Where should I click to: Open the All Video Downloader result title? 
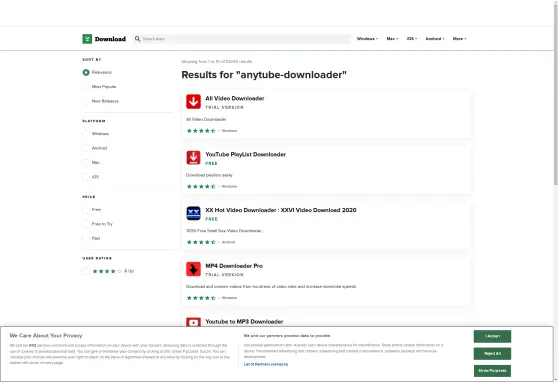[235, 98]
